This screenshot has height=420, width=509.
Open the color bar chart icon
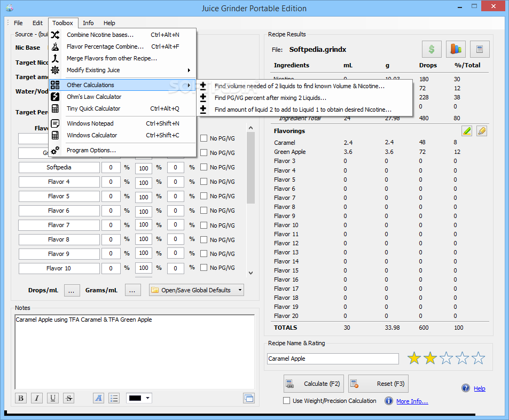(456, 49)
